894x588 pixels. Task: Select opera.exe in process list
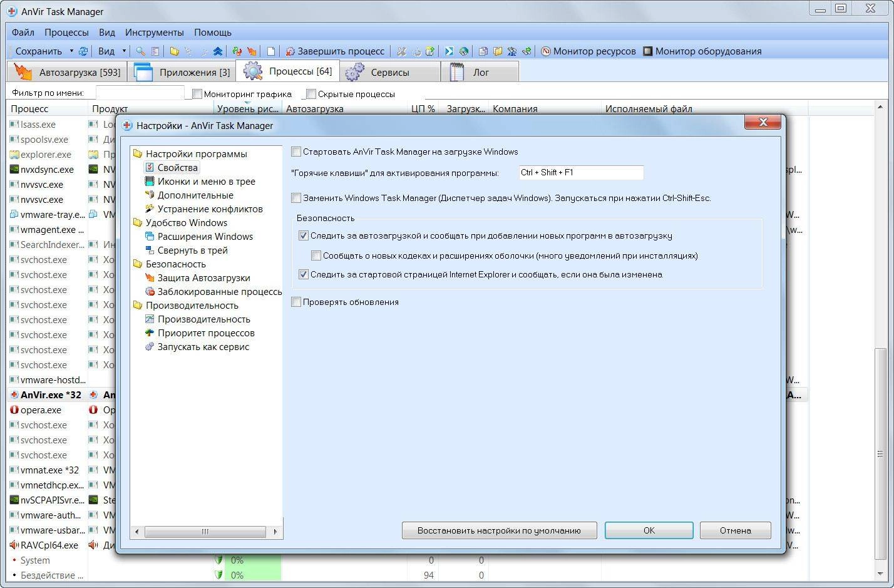click(41, 410)
